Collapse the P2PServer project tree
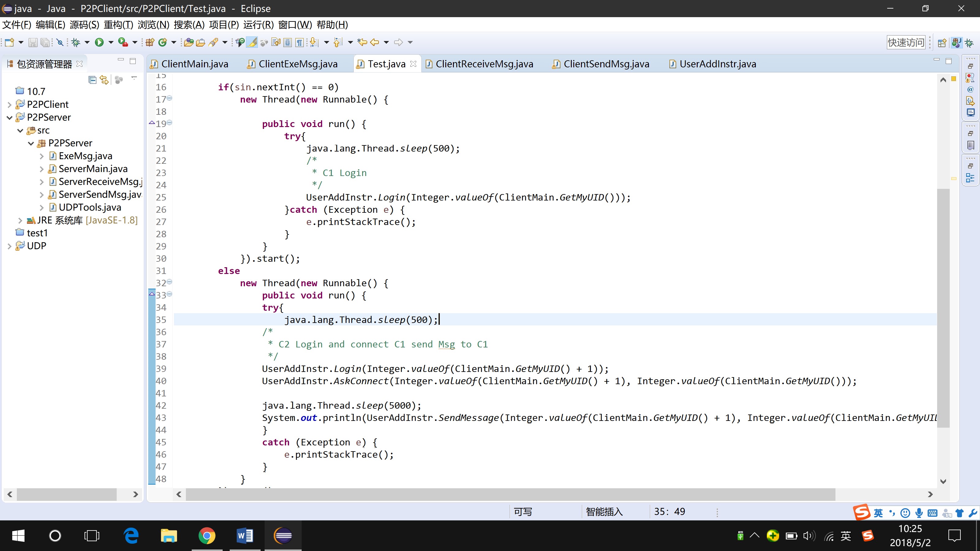 pos(9,118)
